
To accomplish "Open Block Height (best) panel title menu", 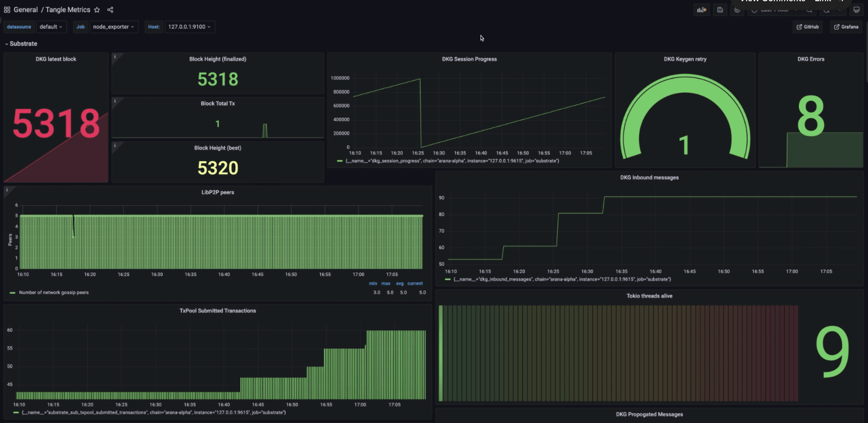I will click(x=218, y=148).
